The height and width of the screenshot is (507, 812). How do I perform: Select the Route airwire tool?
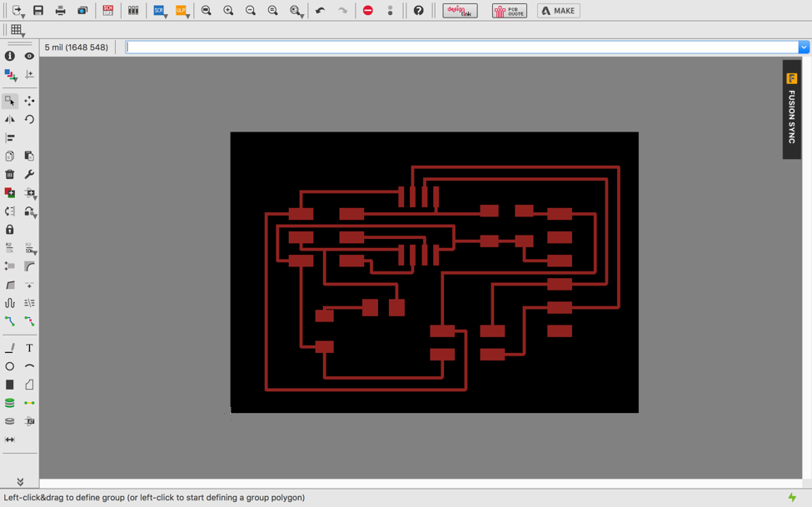tap(10, 321)
